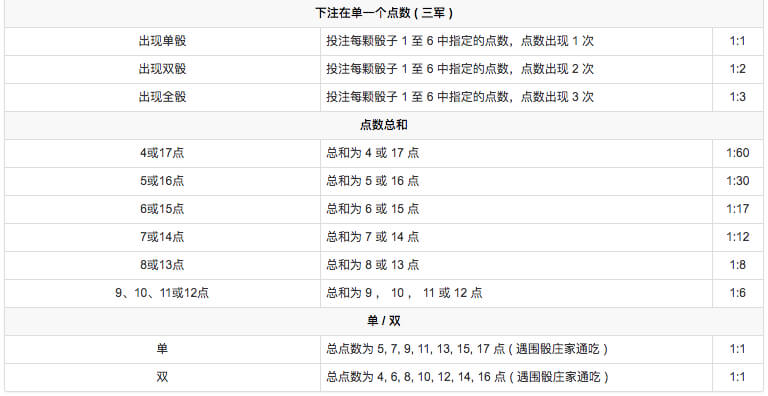
Task: Select the 8或13点 row label
Action: pos(162,265)
